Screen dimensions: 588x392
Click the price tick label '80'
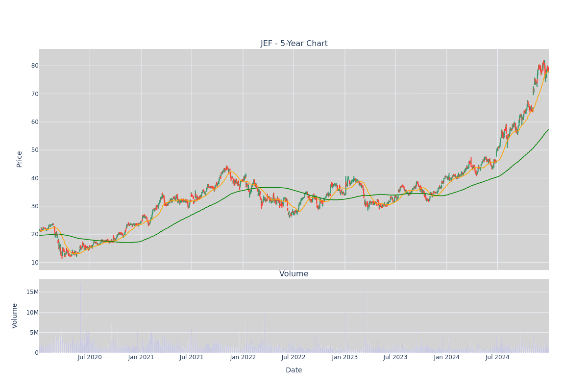click(x=35, y=66)
